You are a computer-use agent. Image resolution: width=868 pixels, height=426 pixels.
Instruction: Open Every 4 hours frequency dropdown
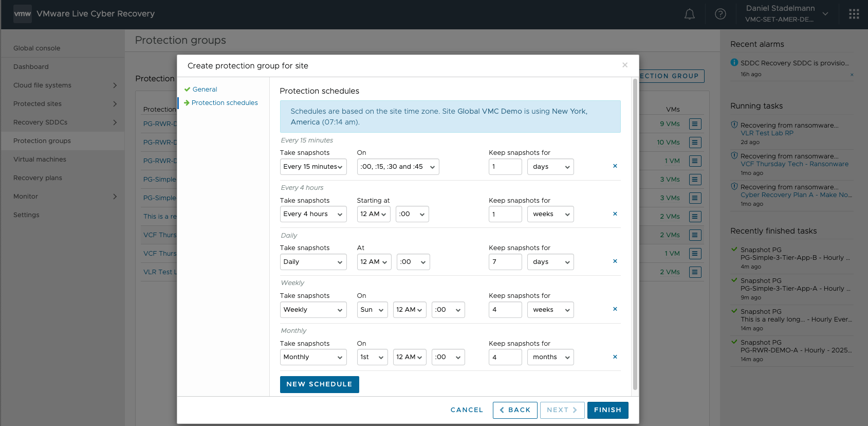[x=313, y=214]
